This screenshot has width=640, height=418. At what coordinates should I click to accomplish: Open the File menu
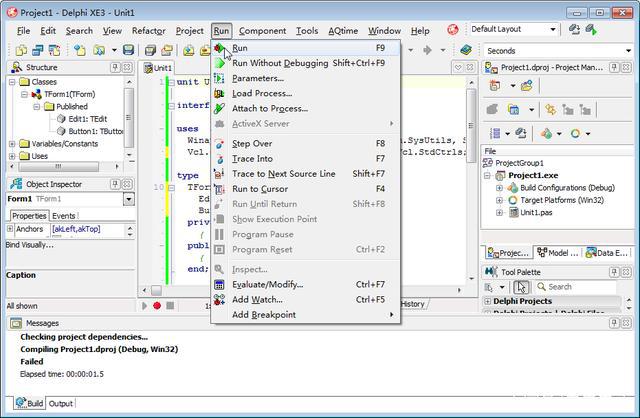(23, 31)
